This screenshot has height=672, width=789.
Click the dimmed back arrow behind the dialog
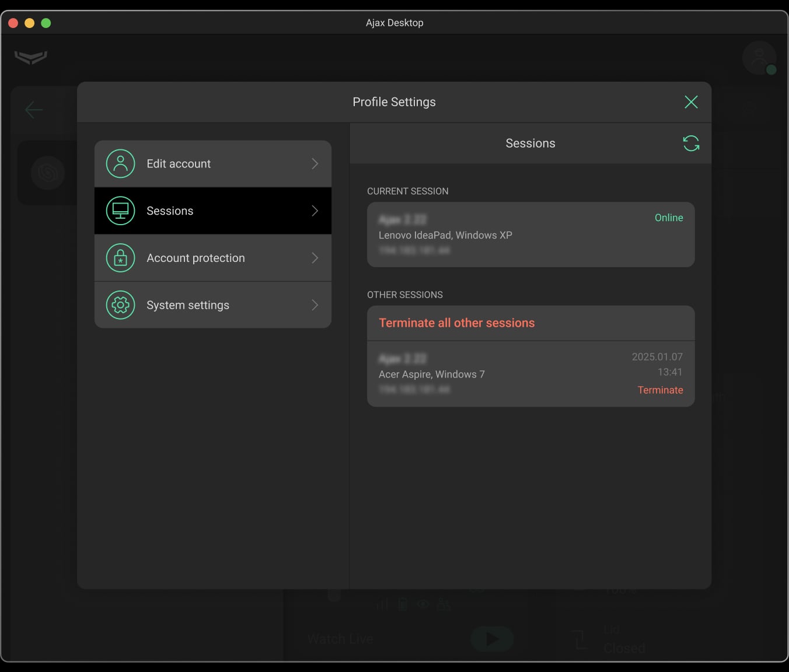pos(34,110)
